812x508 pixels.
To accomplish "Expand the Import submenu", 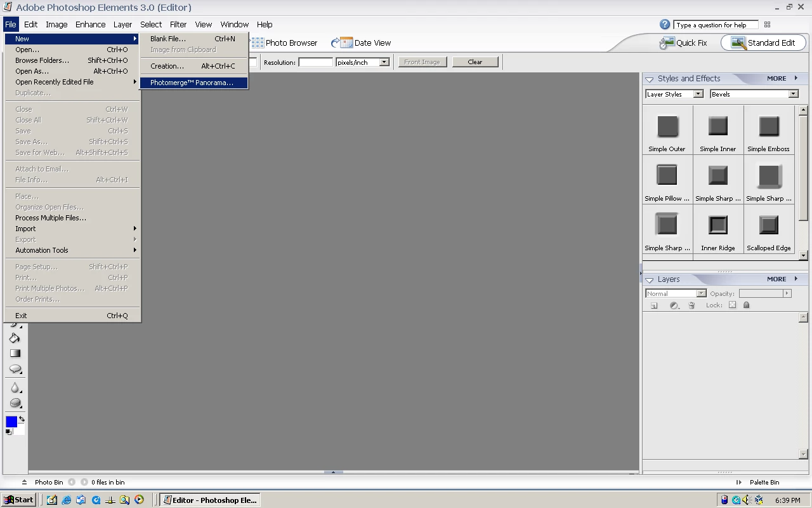I will click(72, 229).
